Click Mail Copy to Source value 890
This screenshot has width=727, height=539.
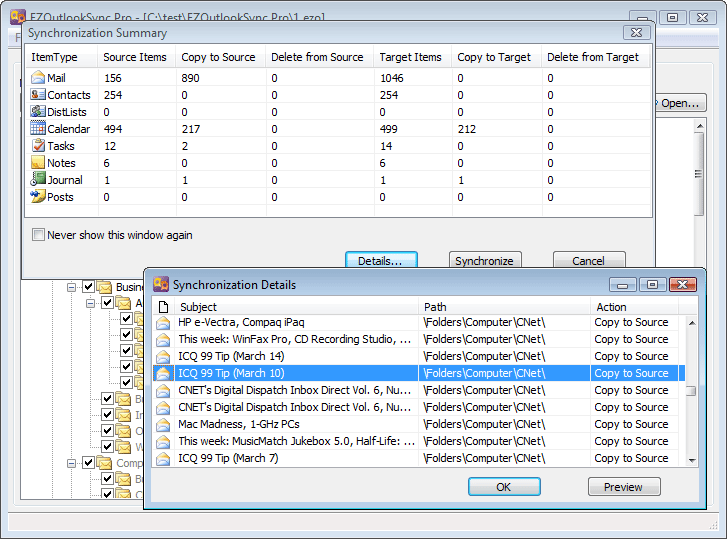(x=190, y=78)
